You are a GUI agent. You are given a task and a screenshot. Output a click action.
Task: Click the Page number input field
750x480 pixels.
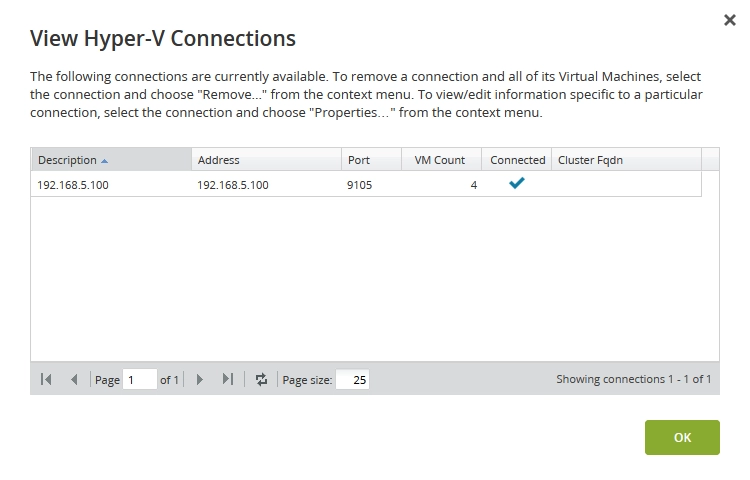[x=140, y=380]
